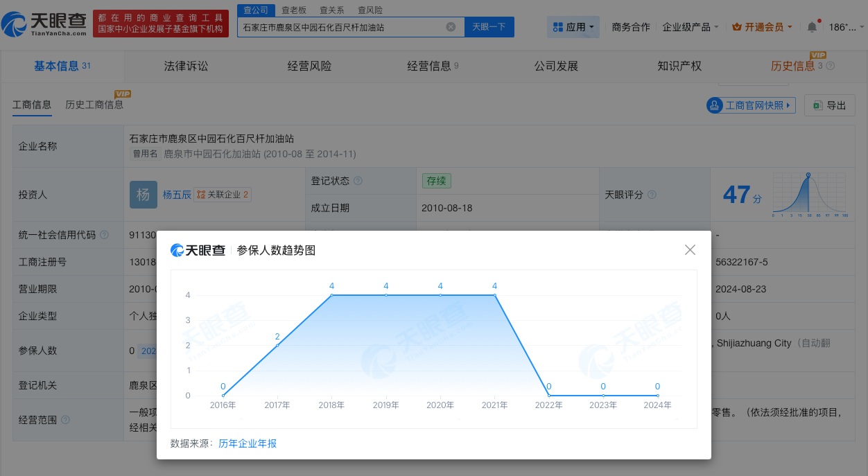Click the 天眼一下 search button

(490, 26)
